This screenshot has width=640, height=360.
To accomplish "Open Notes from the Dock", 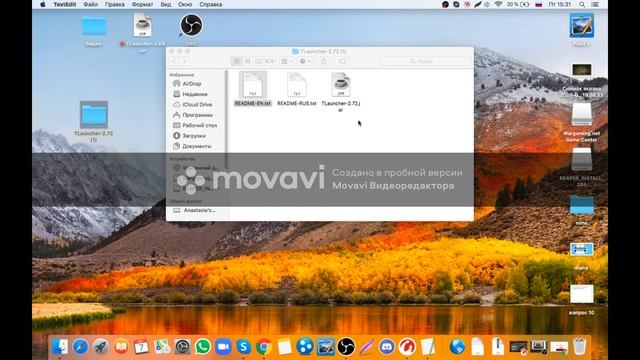I will tap(284, 347).
